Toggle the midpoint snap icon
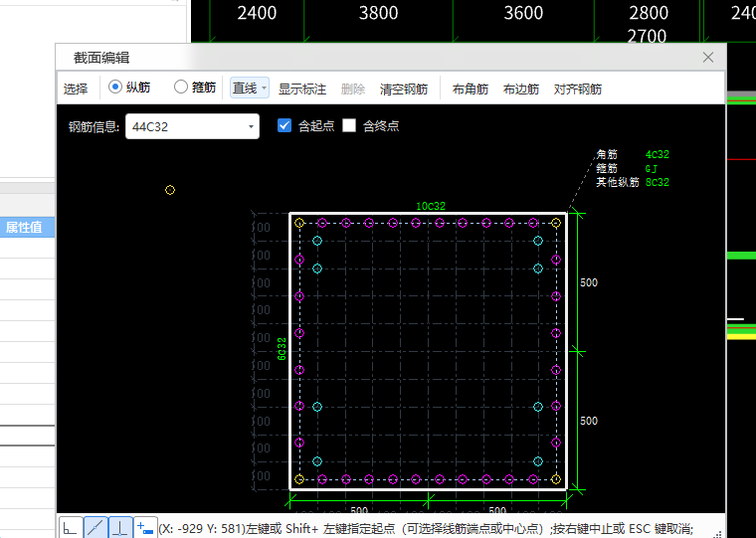 point(95,528)
